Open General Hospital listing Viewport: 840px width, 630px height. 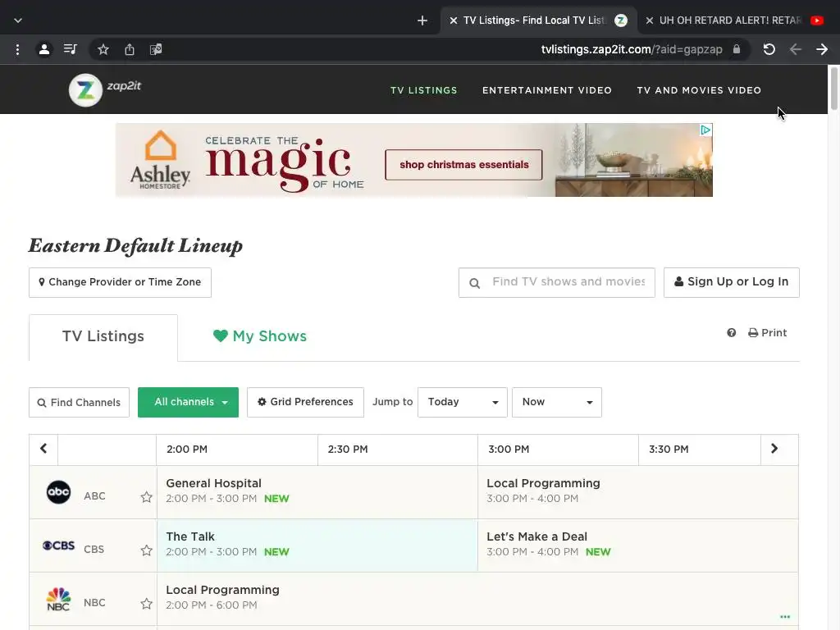317,492
